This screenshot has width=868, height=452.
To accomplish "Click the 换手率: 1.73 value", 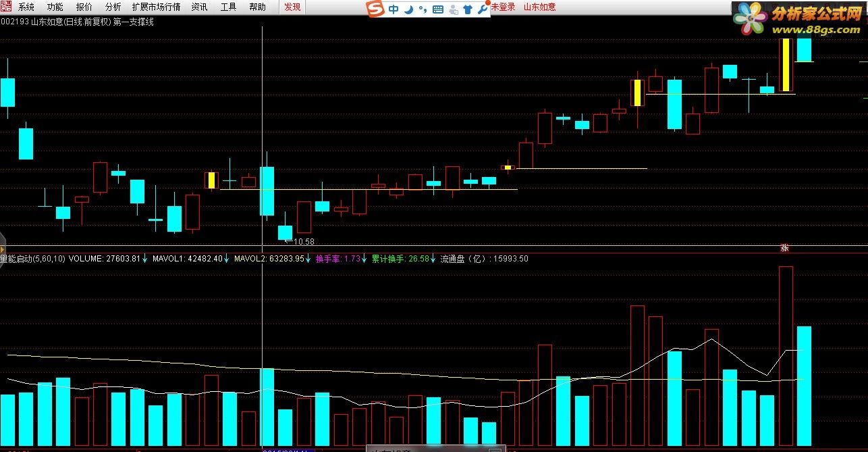I will coord(338,259).
